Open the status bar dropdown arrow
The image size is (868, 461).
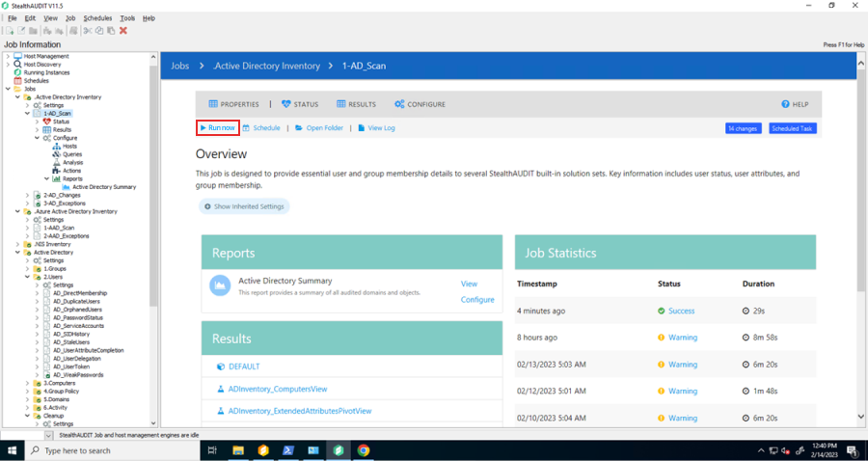tap(48, 435)
